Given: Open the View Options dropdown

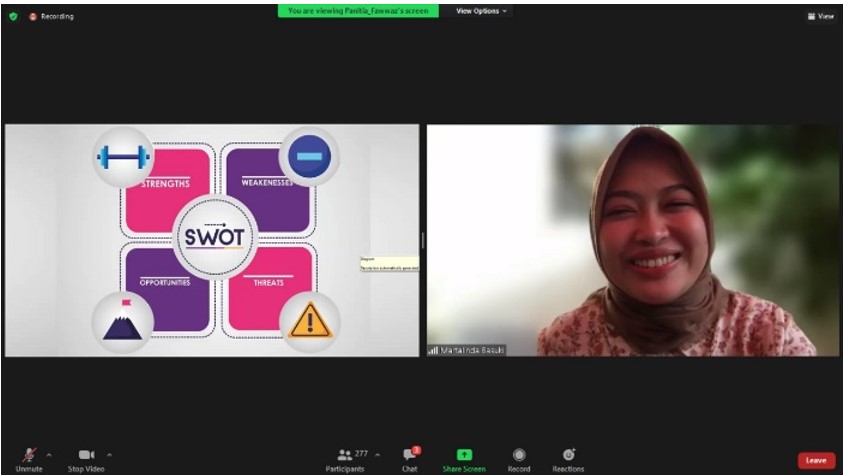Looking at the screenshot, I should pyautogui.click(x=481, y=11).
